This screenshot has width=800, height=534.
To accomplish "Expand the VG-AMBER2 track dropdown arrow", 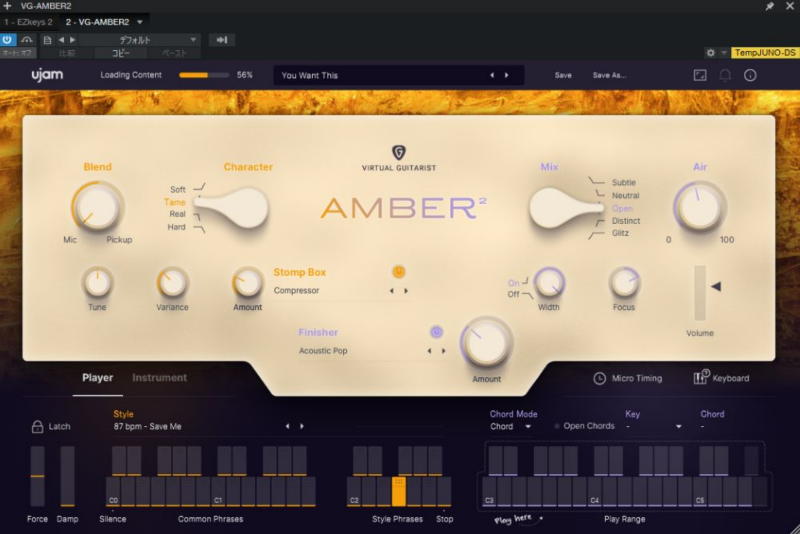I will pos(140,21).
